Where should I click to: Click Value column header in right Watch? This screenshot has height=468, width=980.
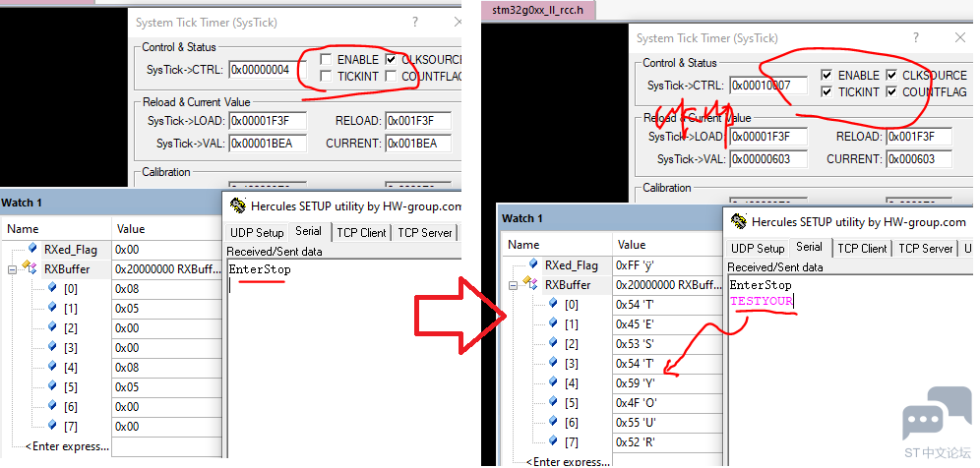coord(667,244)
